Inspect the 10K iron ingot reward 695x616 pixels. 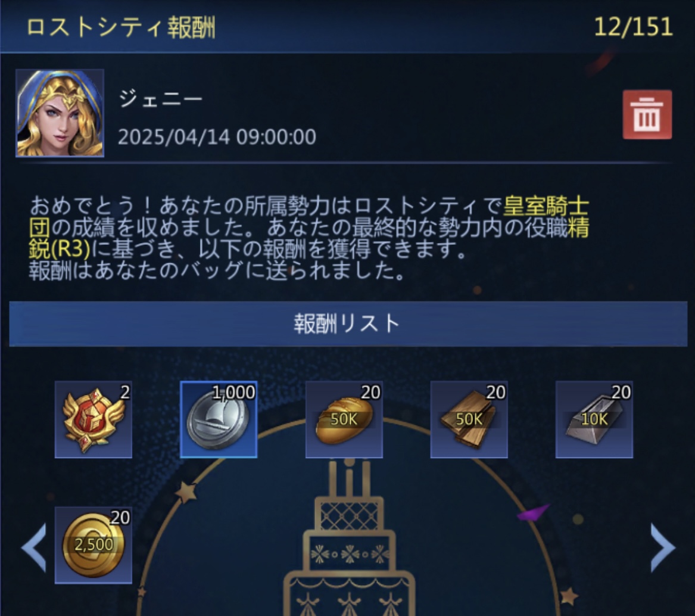[594, 419]
